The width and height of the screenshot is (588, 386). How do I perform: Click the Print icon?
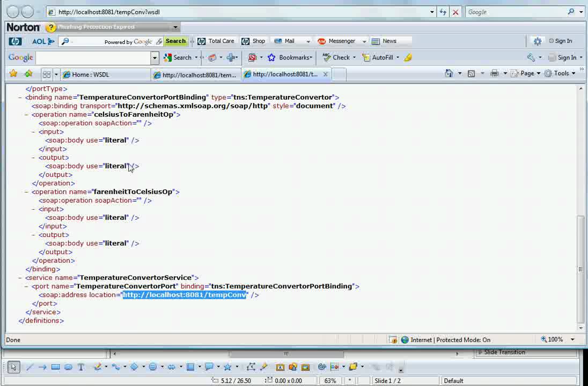pyautogui.click(x=494, y=73)
